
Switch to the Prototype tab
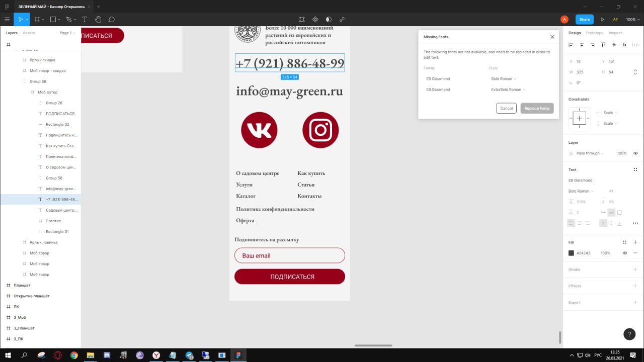click(595, 33)
